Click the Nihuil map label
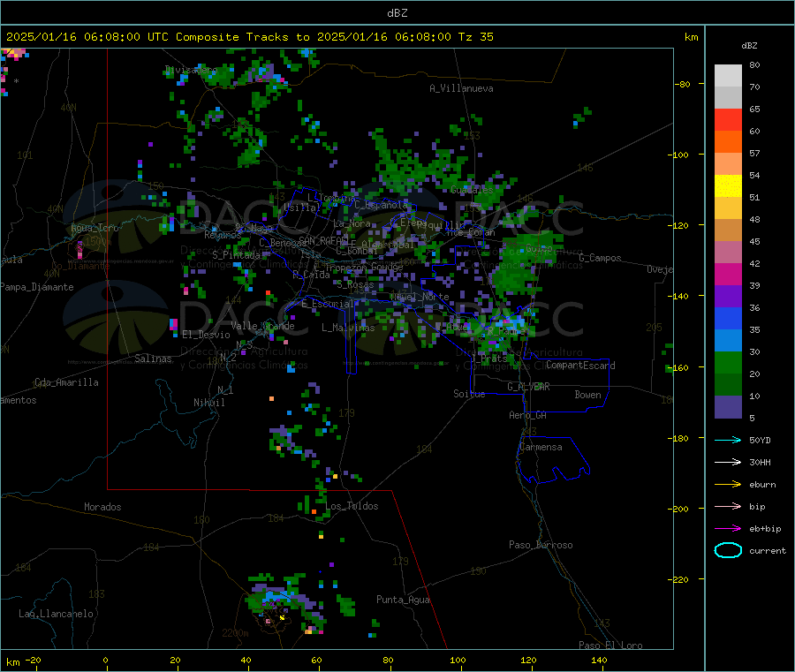This screenshot has width=795, height=672. tap(208, 403)
